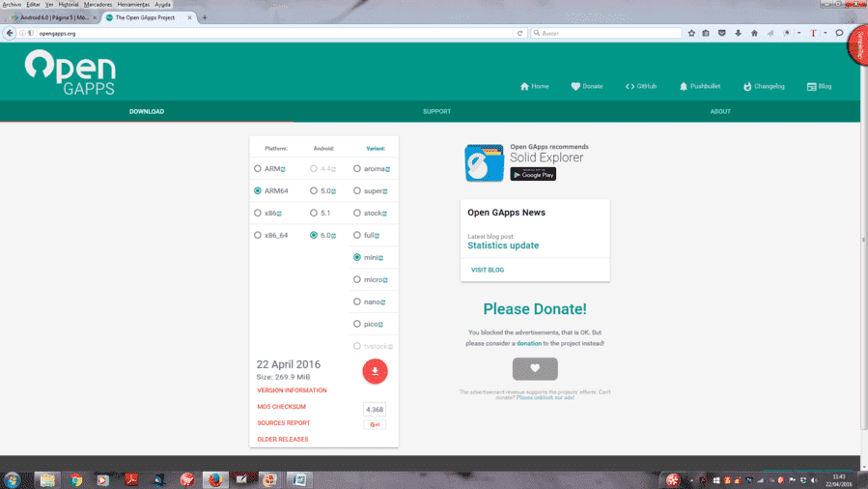The image size is (868, 489).
Task: Click the Solid Explorer app icon
Action: [485, 162]
